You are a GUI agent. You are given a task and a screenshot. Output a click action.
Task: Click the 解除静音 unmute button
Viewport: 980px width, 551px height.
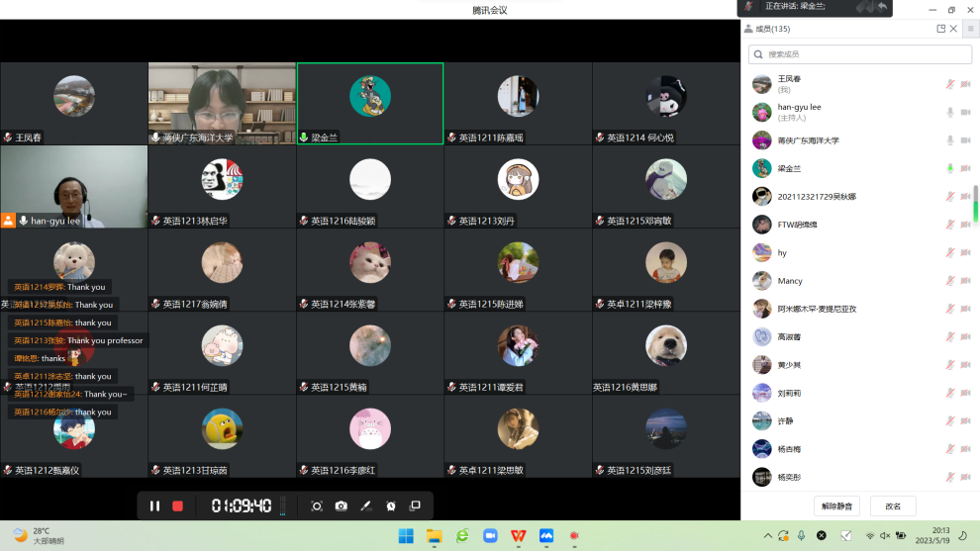[836, 505]
